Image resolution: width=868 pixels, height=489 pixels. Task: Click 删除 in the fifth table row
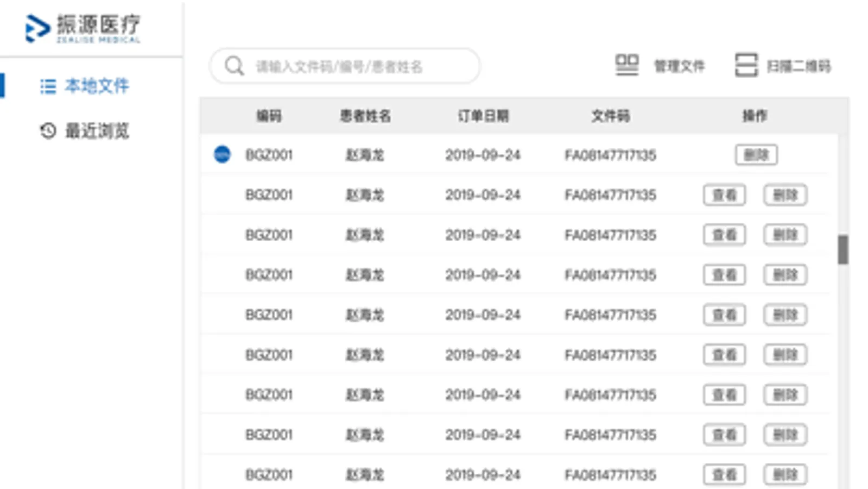(785, 315)
